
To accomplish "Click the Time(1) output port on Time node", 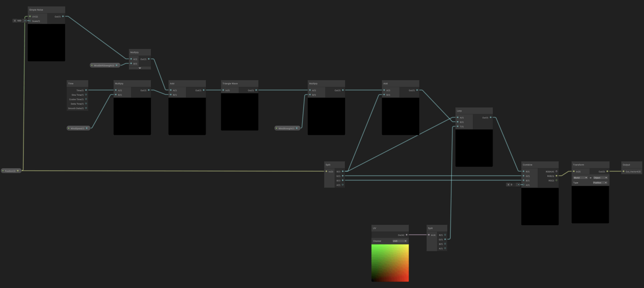I will coord(86,90).
